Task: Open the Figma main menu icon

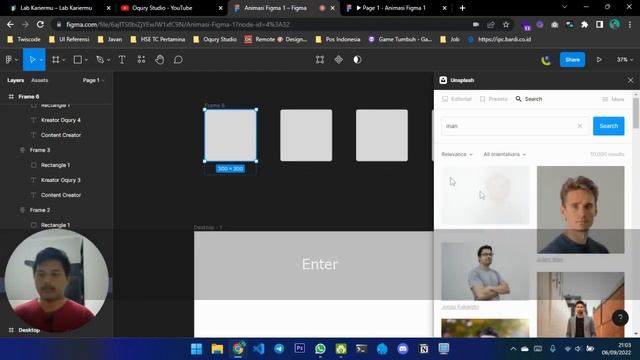Action: 9,60
